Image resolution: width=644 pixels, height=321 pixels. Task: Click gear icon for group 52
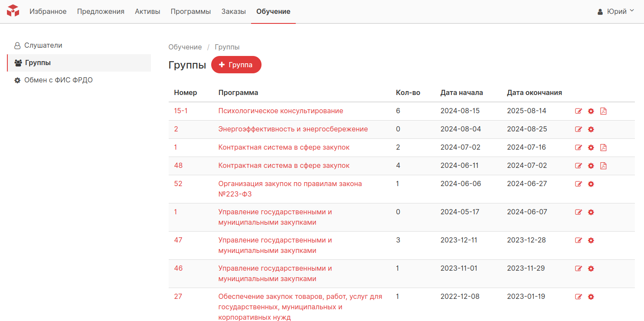pyautogui.click(x=591, y=184)
